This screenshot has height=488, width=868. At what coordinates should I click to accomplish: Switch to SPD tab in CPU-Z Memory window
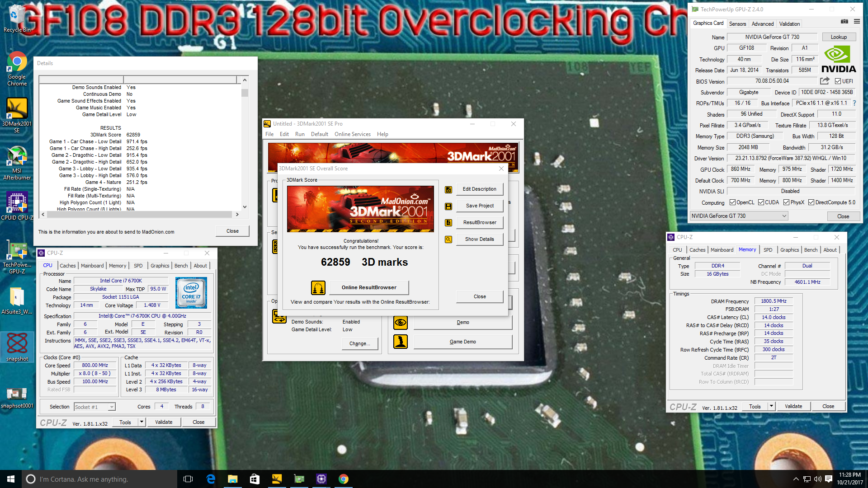(768, 250)
